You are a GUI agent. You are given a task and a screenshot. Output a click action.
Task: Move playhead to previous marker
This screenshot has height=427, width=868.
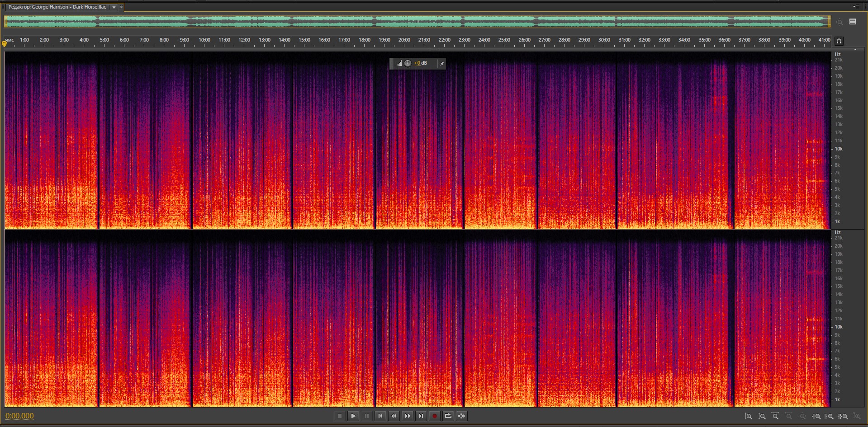(x=380, y=416)
